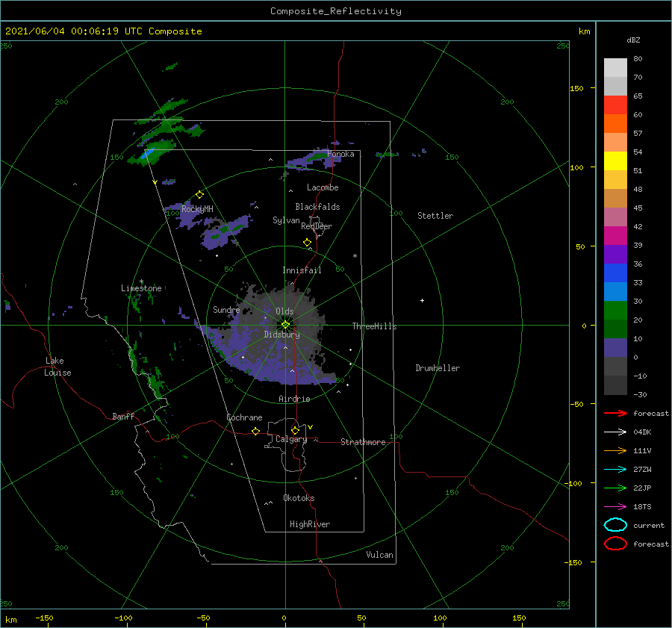The image size is (672, 628).
Task: Click the Sylvan label
Action: click(286, 220)
